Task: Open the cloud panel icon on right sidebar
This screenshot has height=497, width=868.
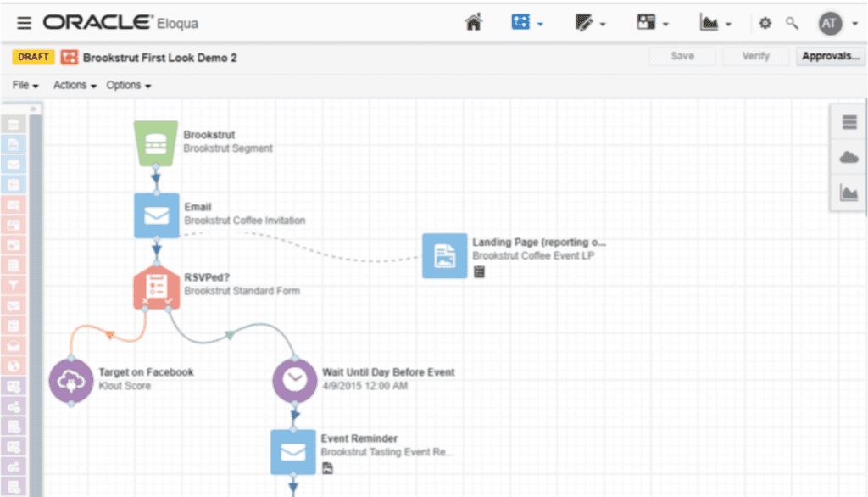Action: (849, 158)
